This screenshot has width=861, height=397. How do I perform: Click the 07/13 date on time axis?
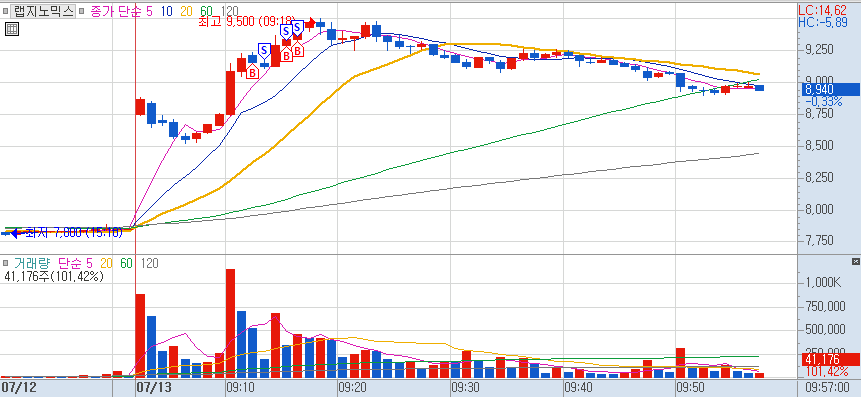153,388
